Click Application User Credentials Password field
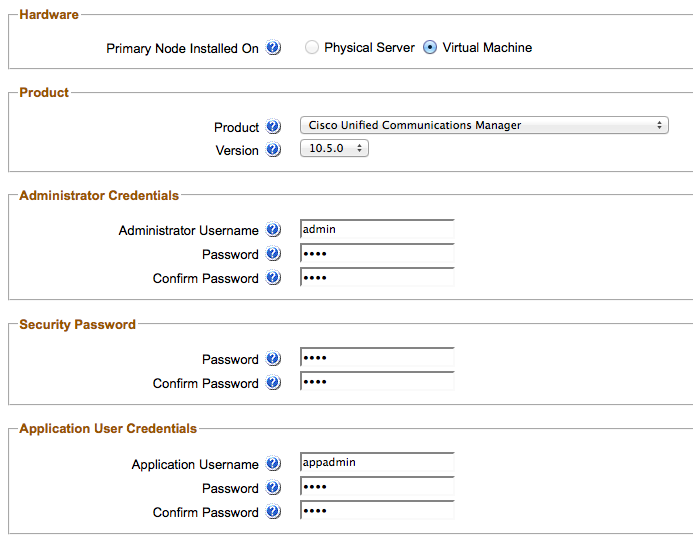693x537 pixels. (x=377, y=488)
